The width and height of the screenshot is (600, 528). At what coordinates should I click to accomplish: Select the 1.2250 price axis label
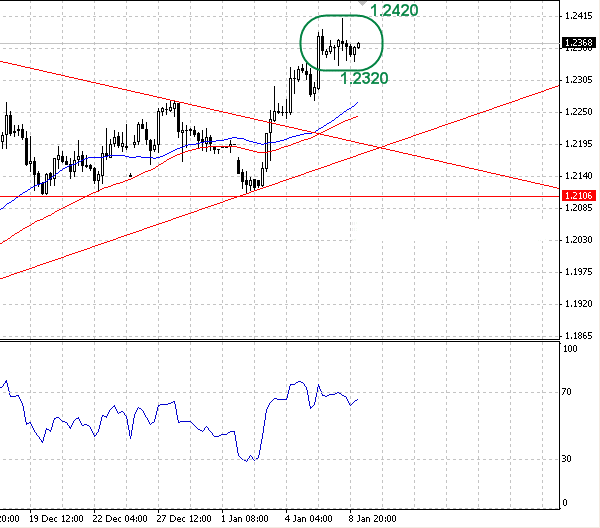579,112
